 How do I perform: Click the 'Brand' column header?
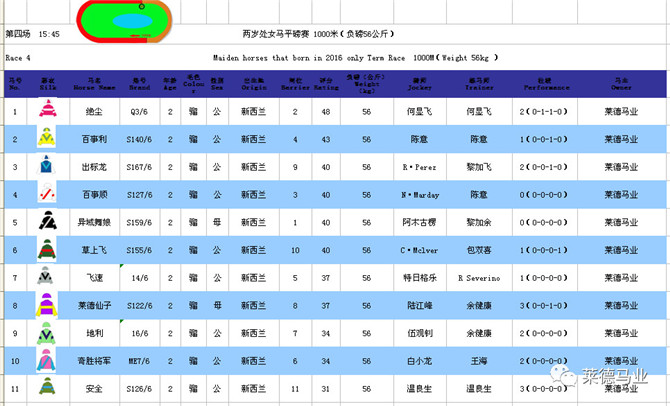(140, 84)
